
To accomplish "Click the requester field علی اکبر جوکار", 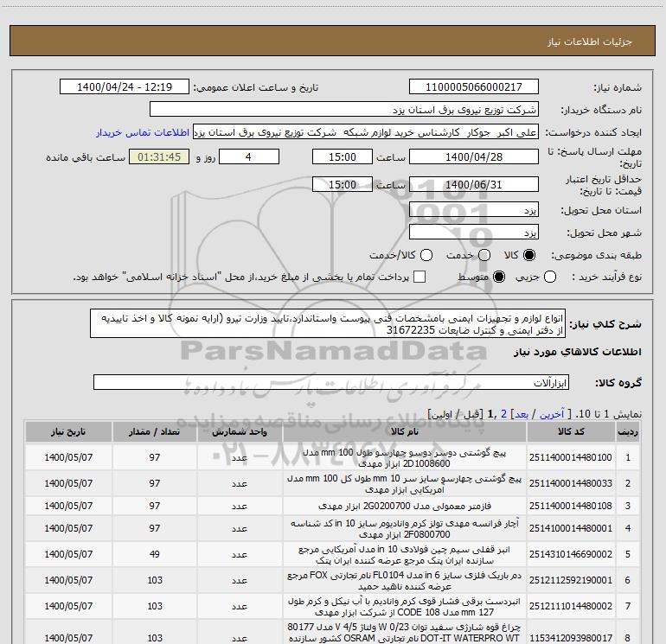I will pyautogui.click(x=366, y=132).
